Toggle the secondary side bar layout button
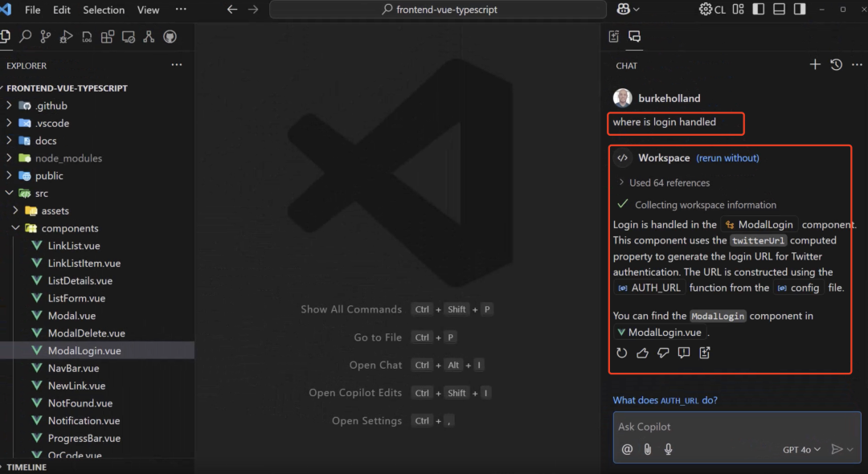Image resolution: width=868 pixels, height=474 pixels. (x=800, y=10)
